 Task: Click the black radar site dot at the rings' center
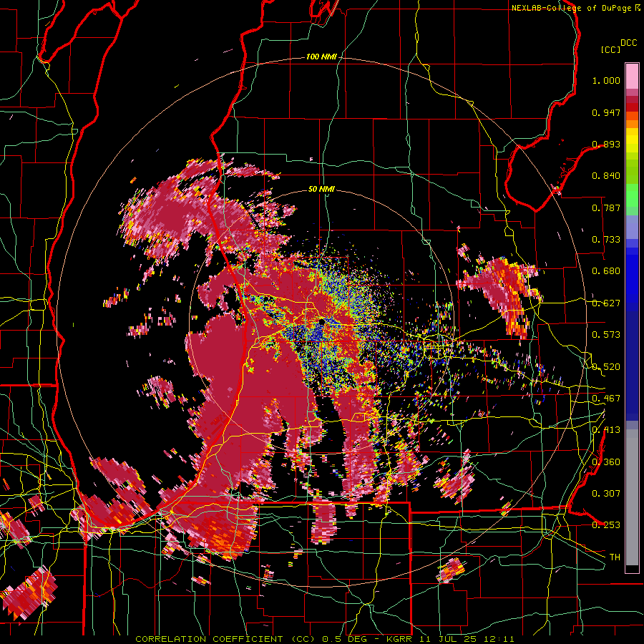321,323
